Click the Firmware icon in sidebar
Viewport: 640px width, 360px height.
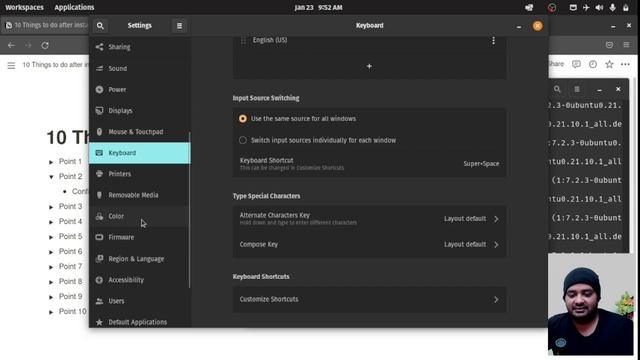pos(99,237)
